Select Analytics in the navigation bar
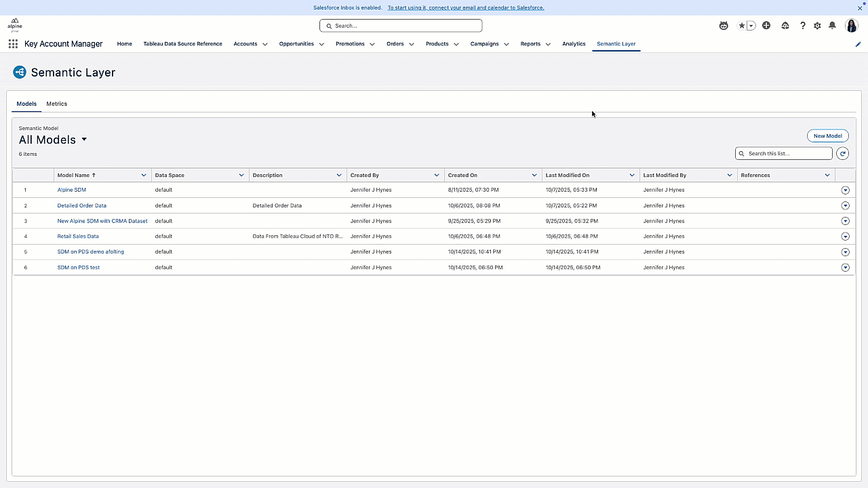868x488 pixels. coord(574,43)
